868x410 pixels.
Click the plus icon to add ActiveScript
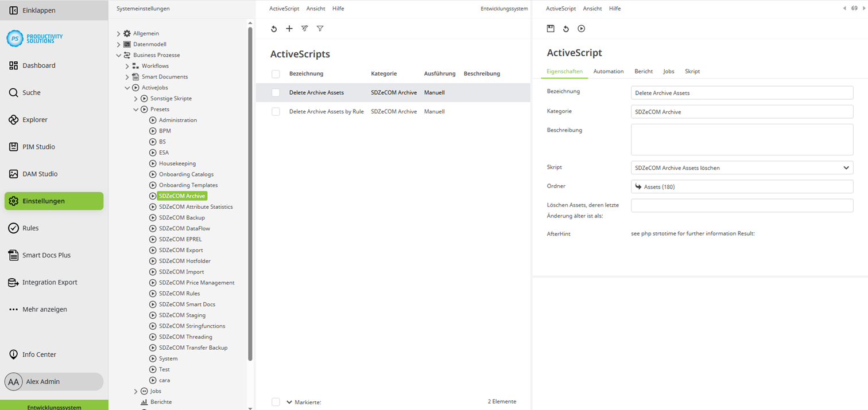click(289, 29)
